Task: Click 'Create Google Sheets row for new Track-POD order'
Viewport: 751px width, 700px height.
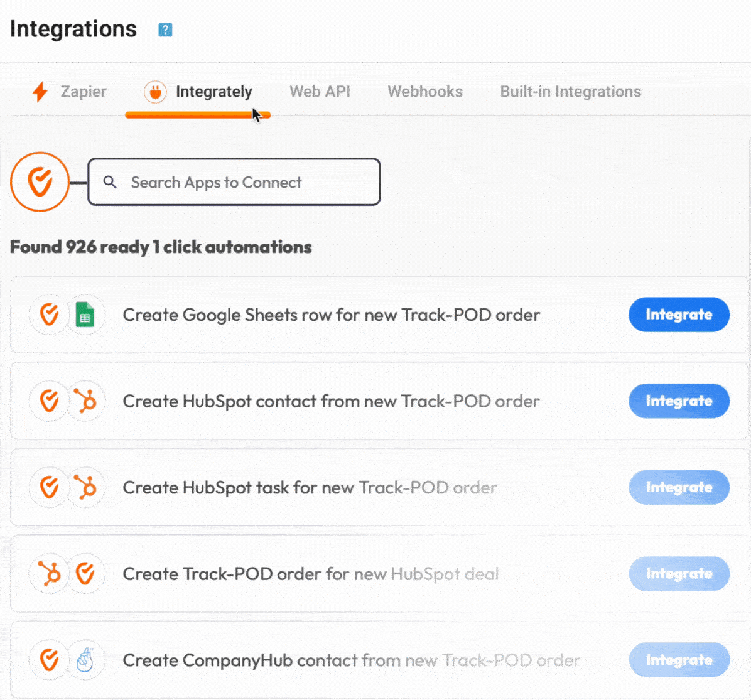Action: [x=332, y=315]
